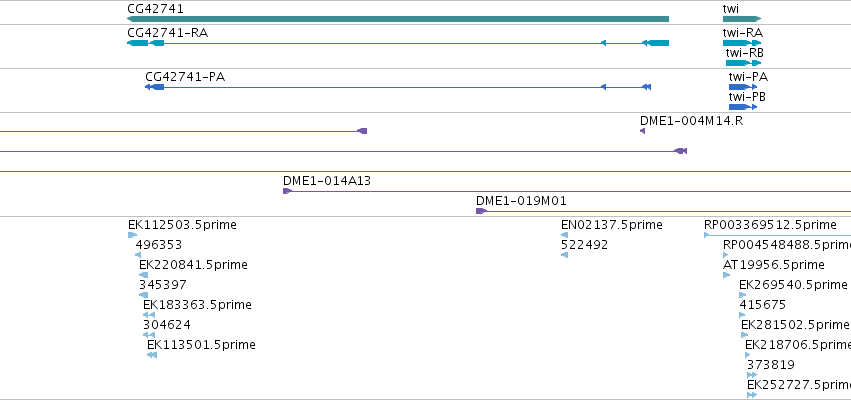Select the twi-RB transcript label

[745, 53]
